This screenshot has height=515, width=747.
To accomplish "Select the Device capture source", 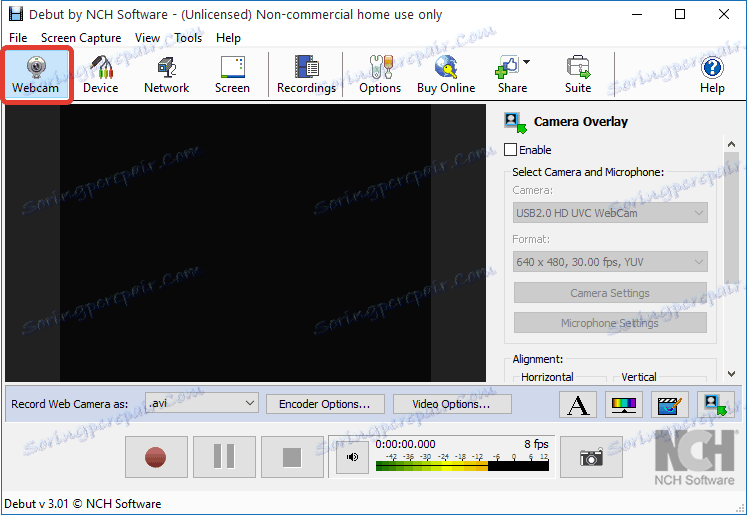I will pos(101,74).
